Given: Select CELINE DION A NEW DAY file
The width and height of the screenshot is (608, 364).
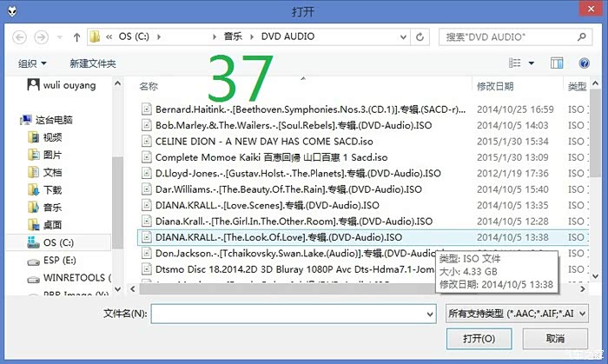Looking at the screenshot, I should click(x=264, y=141).
